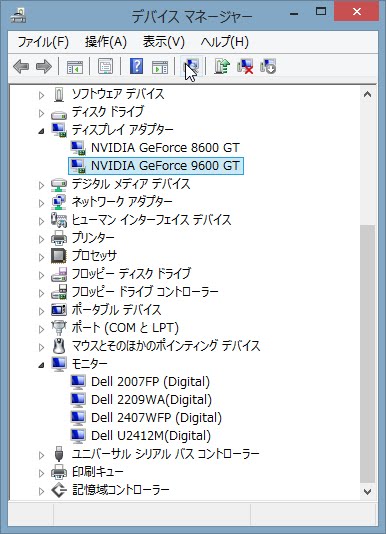Open the 操作(A) menu
The height and width of the screenshot is (534, 386).
tap(106, 42)
